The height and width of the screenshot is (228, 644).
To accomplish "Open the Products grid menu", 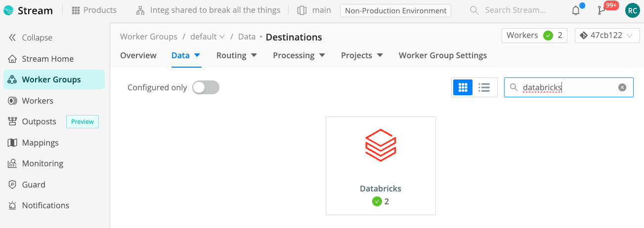I will point(94,10).
